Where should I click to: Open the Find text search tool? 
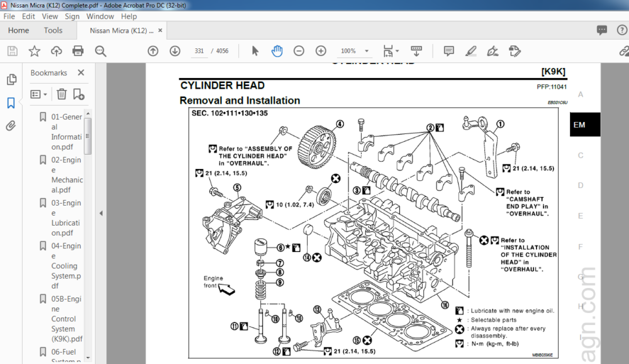pos(100,51)
